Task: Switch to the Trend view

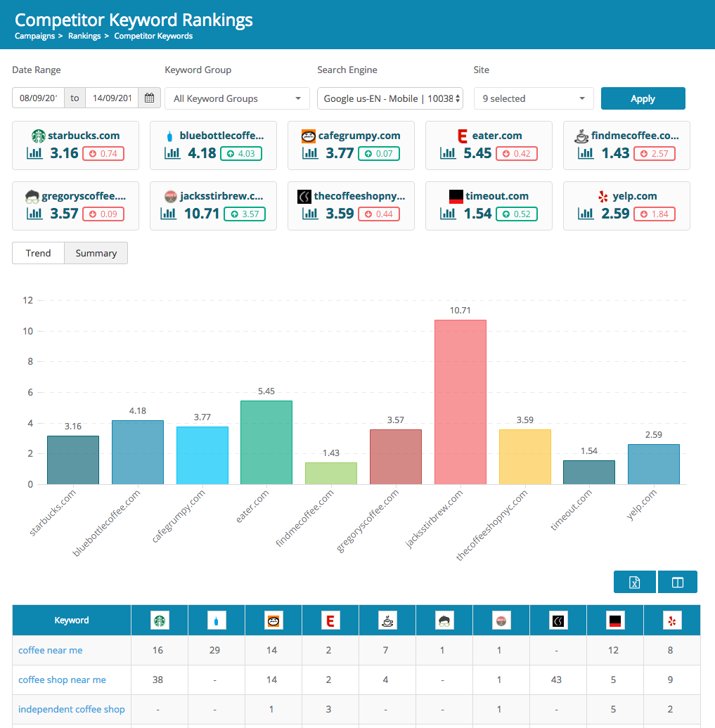Action: [x=38, y=253]
